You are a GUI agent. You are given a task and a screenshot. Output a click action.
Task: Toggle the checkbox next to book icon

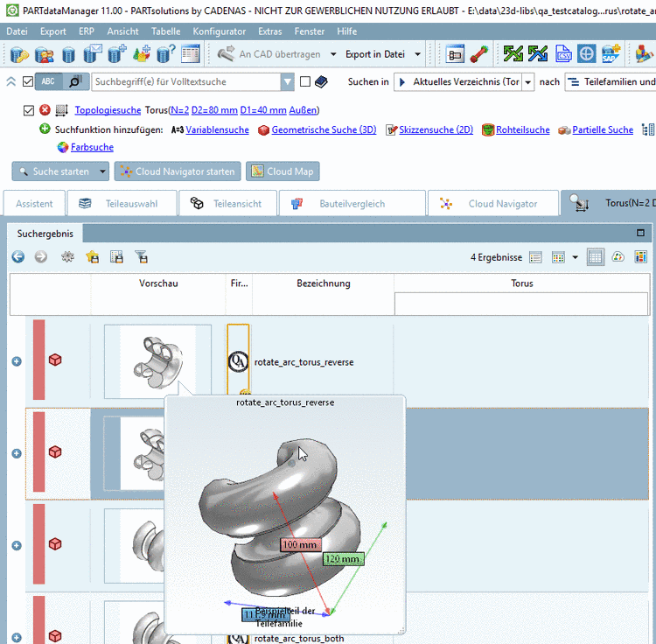tap(305, 81)
